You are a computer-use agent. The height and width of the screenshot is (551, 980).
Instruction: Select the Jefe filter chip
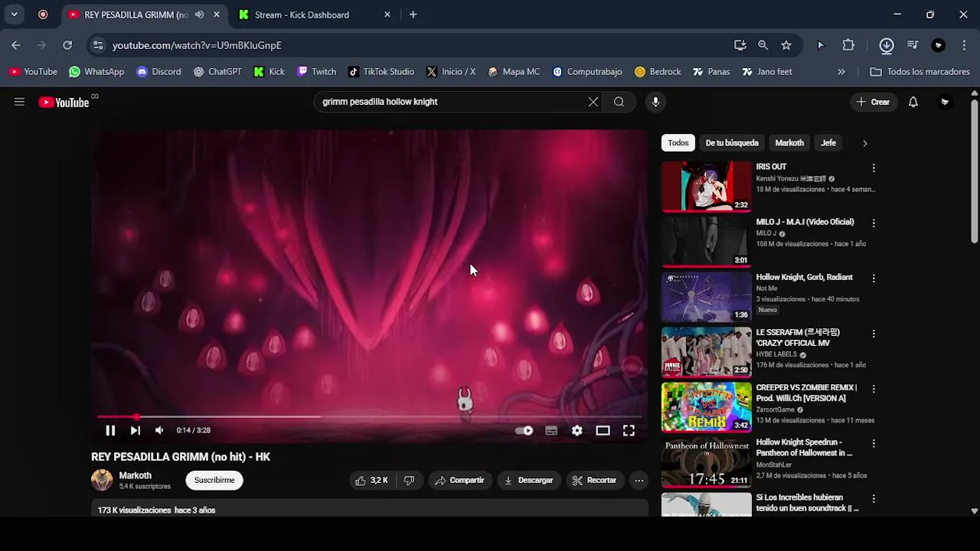tap(828, 143)
